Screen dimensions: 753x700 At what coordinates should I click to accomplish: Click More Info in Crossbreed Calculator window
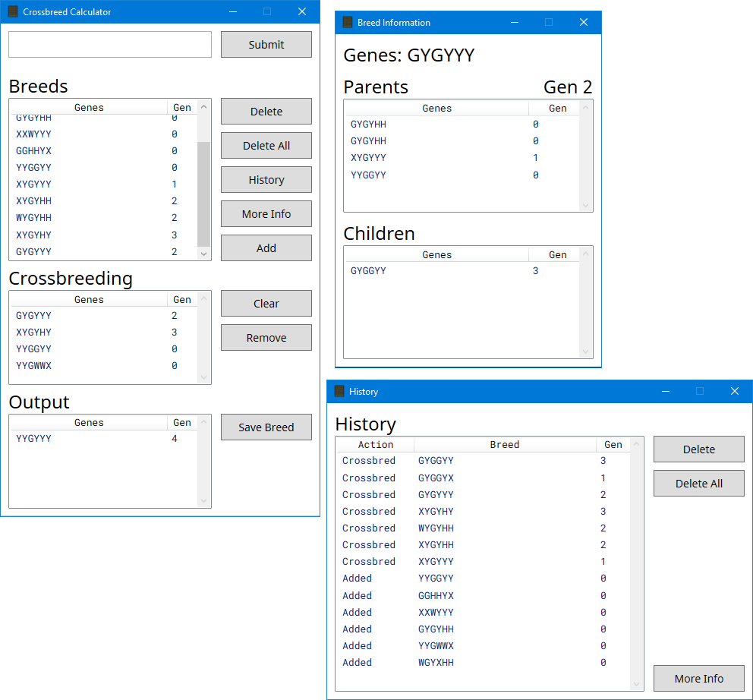pyautogui.click(x=266, y=214)
